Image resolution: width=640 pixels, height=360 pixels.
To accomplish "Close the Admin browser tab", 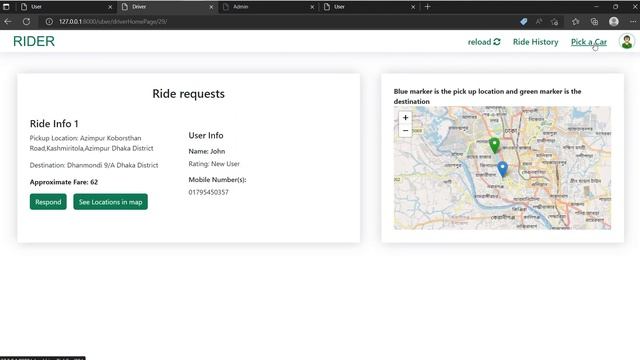I will pos(312,7).
